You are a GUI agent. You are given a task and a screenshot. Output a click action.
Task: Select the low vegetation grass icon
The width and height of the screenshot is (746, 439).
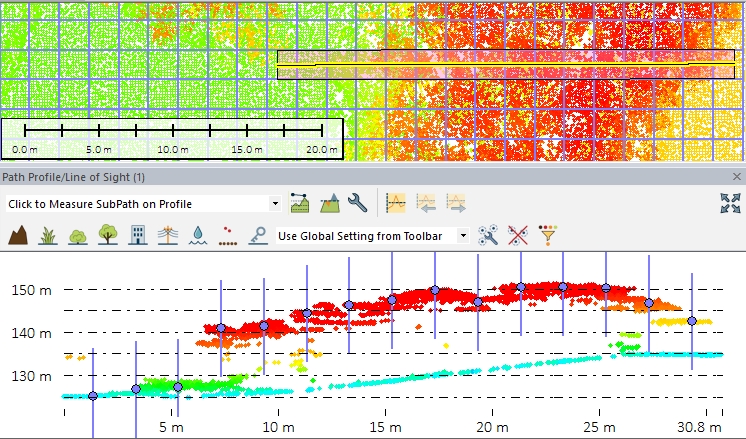pyautogui.click(x=47, y=236)
